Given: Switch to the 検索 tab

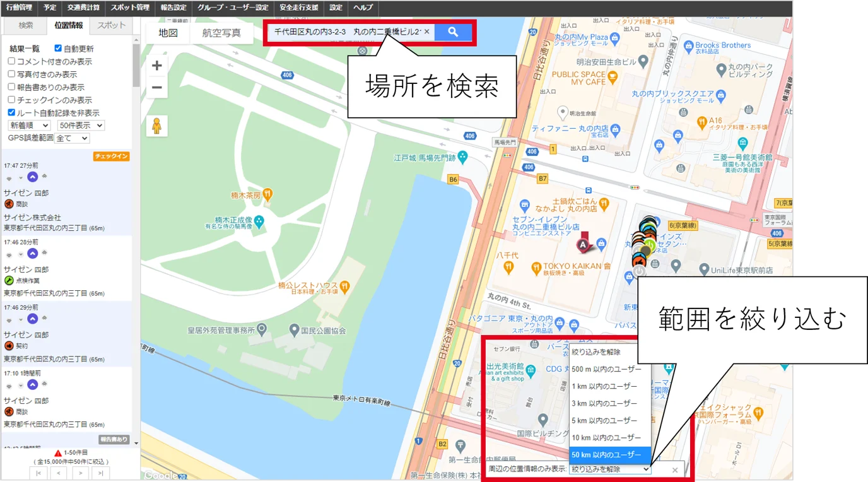Looking at the screenshot, I should tap(26, 25).
